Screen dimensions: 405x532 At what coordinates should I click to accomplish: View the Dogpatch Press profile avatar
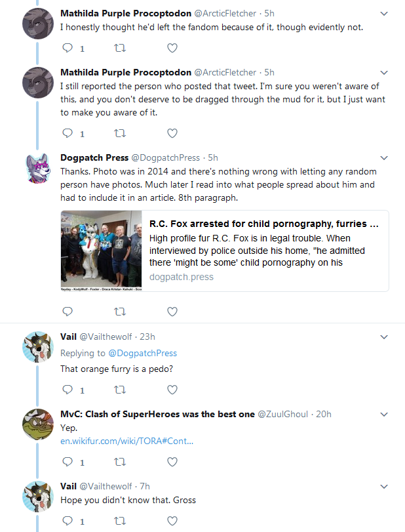point(38,169)
